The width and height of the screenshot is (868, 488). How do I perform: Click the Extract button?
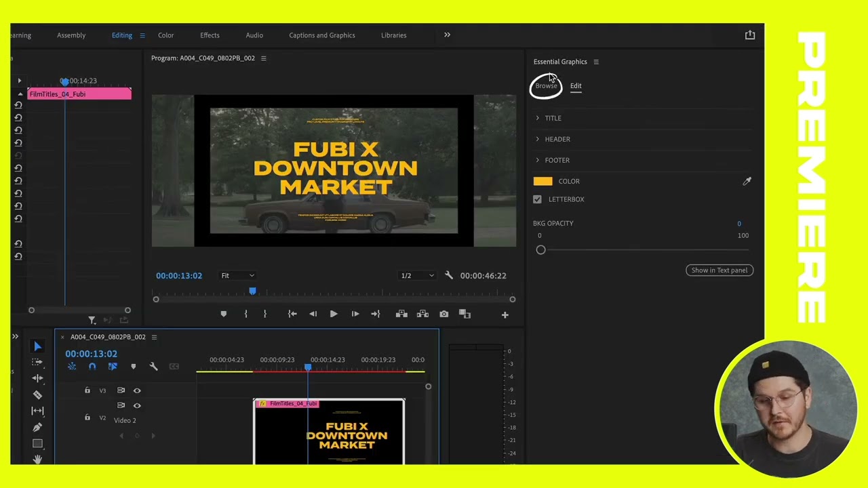click(x=422, y=314)
